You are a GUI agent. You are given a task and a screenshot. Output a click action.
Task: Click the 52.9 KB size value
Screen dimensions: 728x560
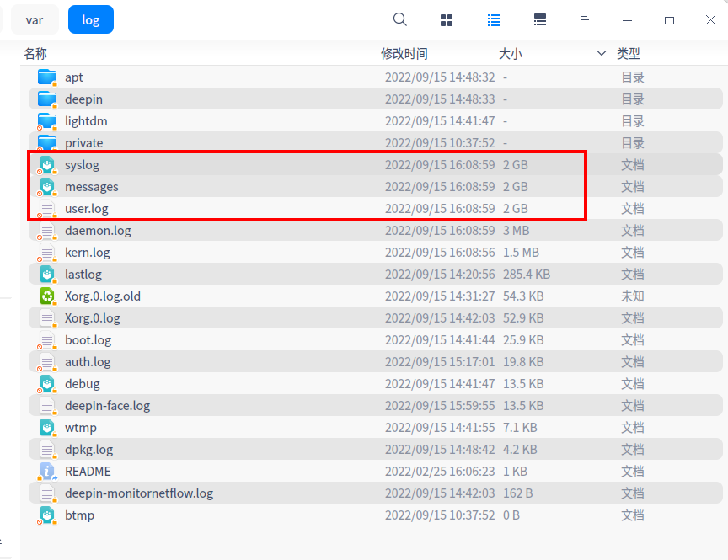click(523, 318)
